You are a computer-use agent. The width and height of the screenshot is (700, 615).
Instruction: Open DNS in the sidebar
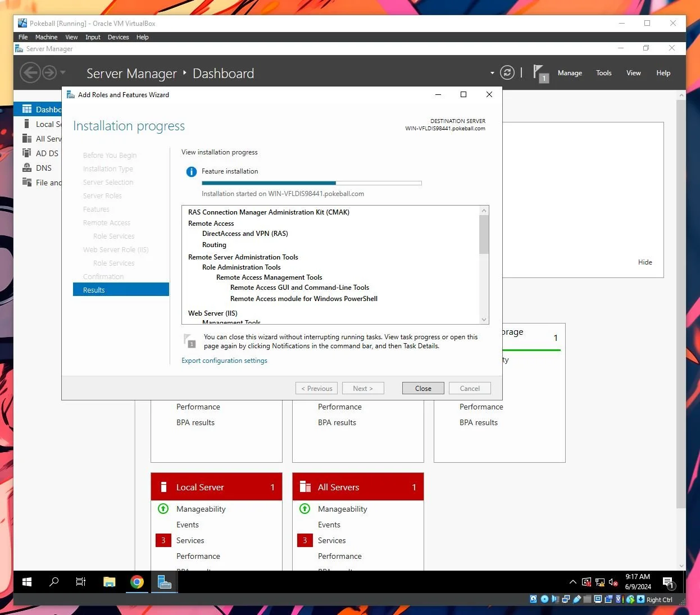click(x=37, y=167)
